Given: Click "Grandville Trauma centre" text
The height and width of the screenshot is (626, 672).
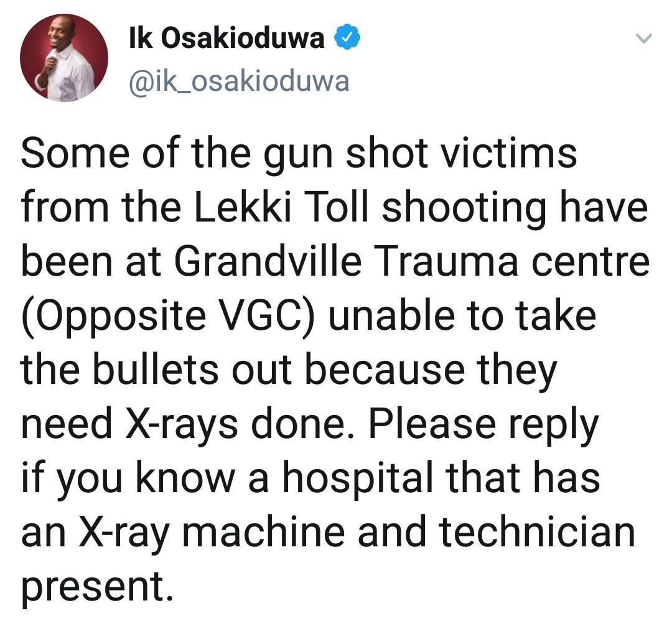Looking at the screenshot, I should (411, 263).
